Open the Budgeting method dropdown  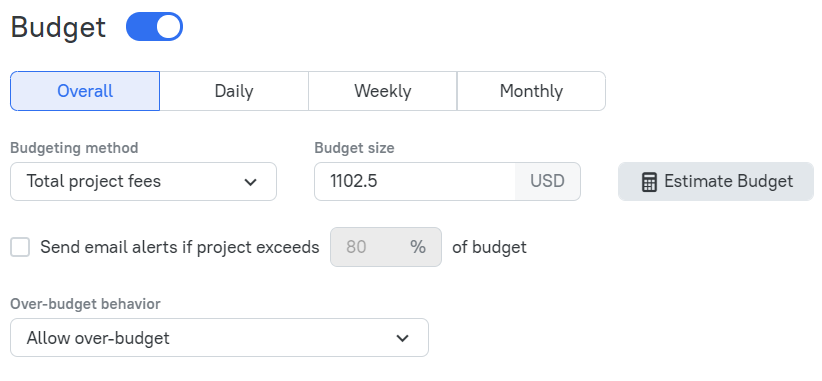tap(143, 181)
